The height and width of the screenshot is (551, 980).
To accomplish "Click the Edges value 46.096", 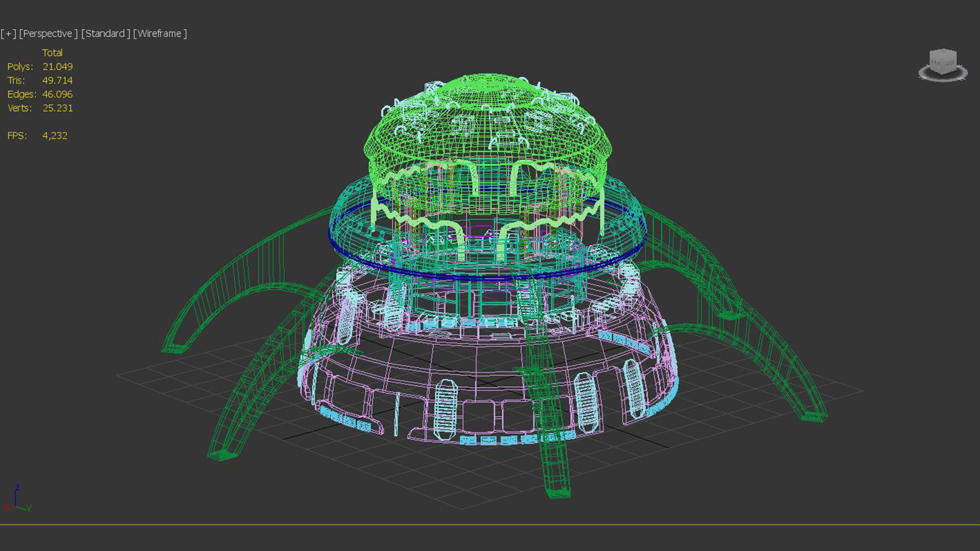I will tap(57, 94).
